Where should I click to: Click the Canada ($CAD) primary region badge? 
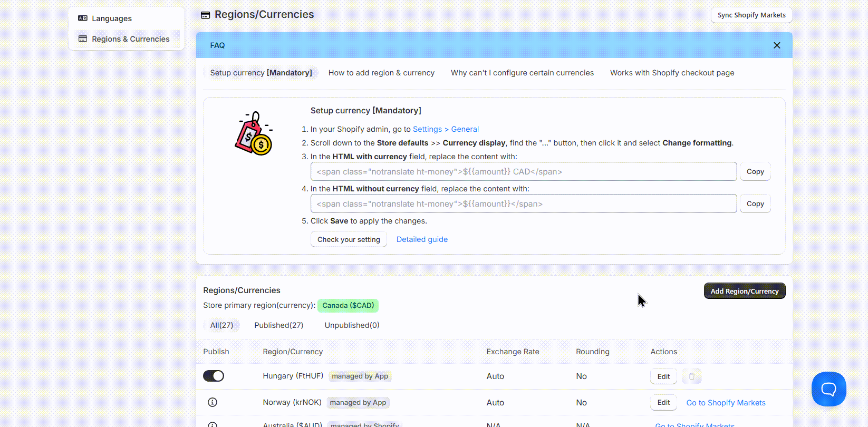[x=348, y=305]
